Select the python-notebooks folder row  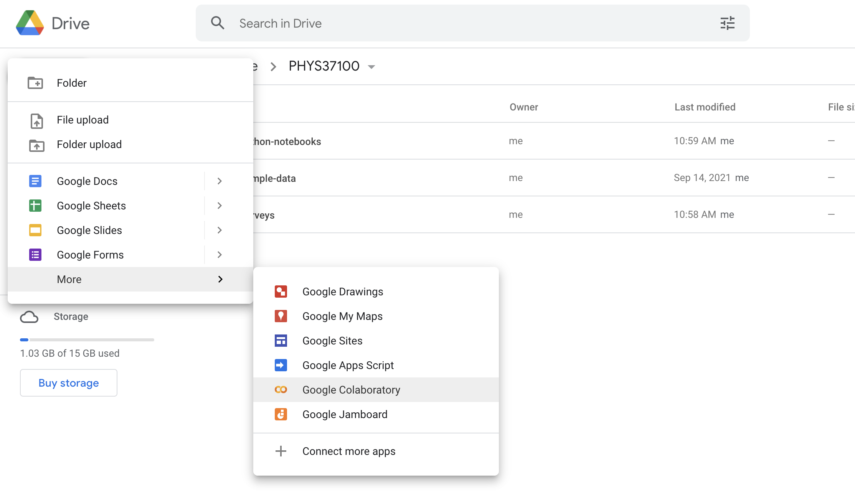pos(554,141)
